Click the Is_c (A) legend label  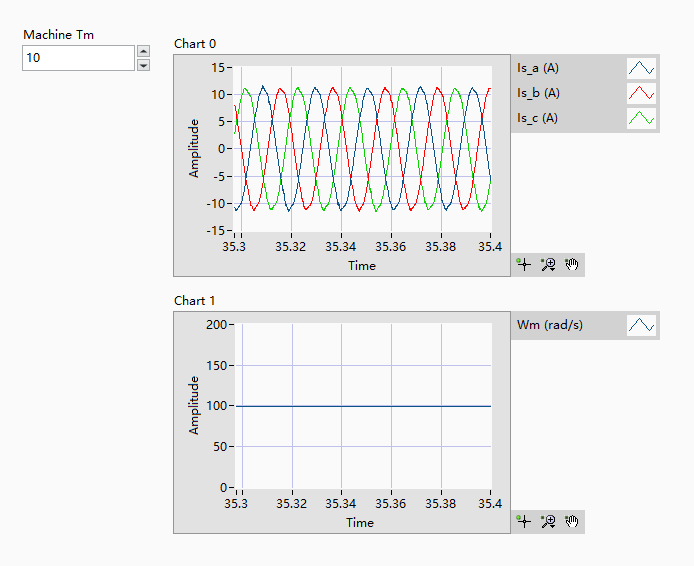(x=537, y=118)
